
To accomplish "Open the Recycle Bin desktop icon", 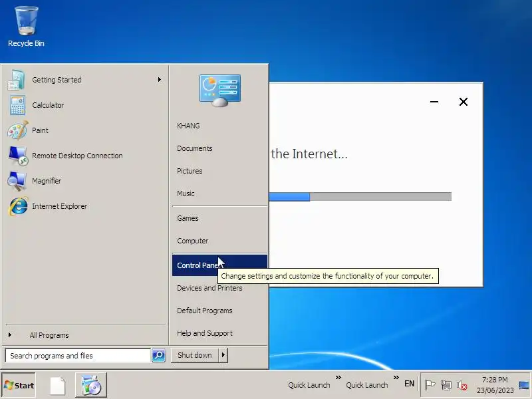I will tap(26, 27).
